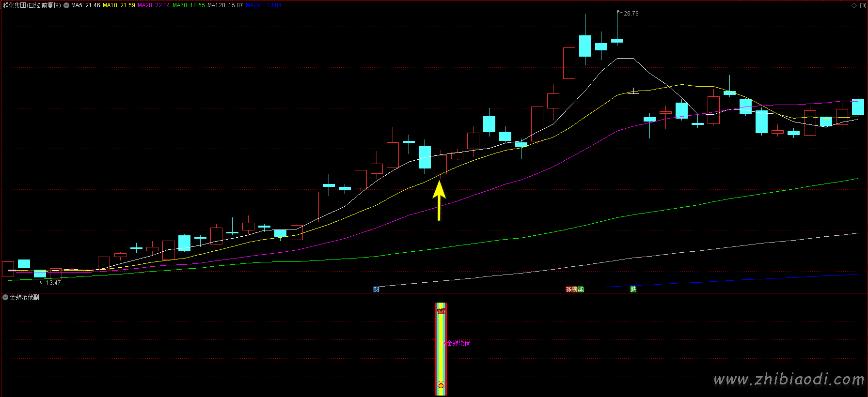This screenshot has height=397, width=868.
Task: Select the MA5 moving average label
Action: click(x=86, y=6)
